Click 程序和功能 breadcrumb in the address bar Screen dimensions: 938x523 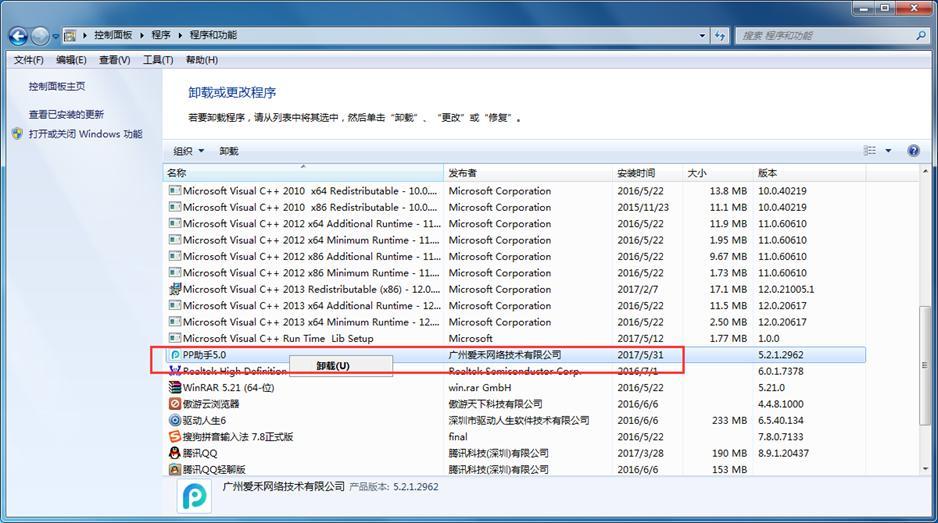tap(213, 35)
